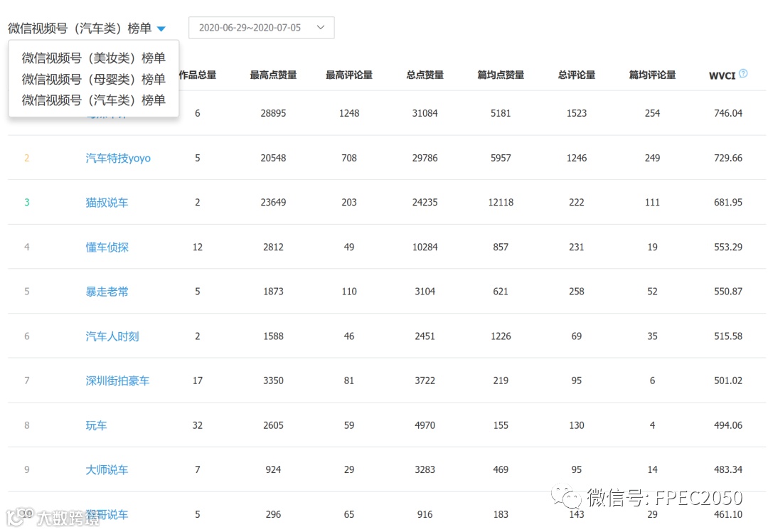Click the WVCI value 515.58
The image size is (768, 532).
click(x=728, y=336)
